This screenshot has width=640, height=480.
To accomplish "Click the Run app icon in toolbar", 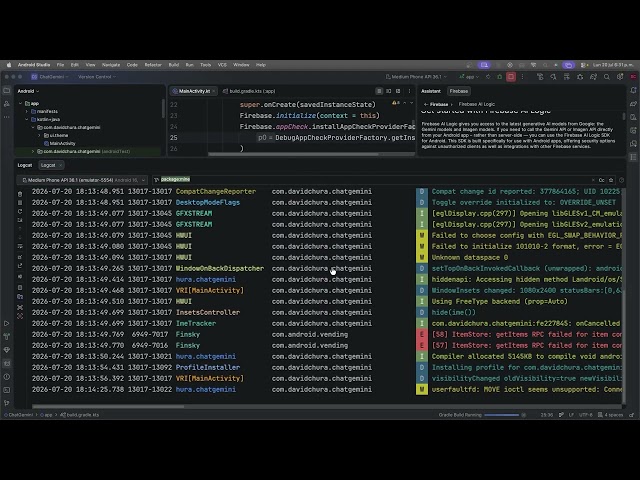I will [x=488, y=77].
